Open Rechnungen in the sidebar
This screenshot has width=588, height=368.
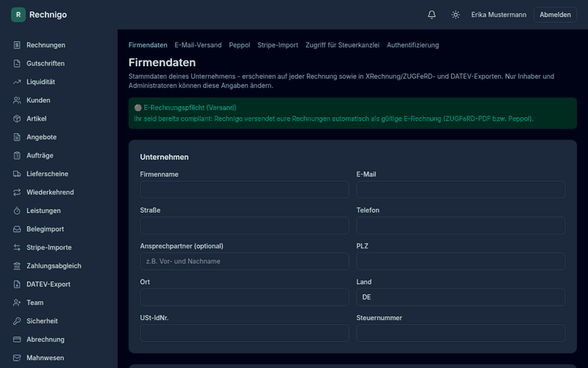46,45
